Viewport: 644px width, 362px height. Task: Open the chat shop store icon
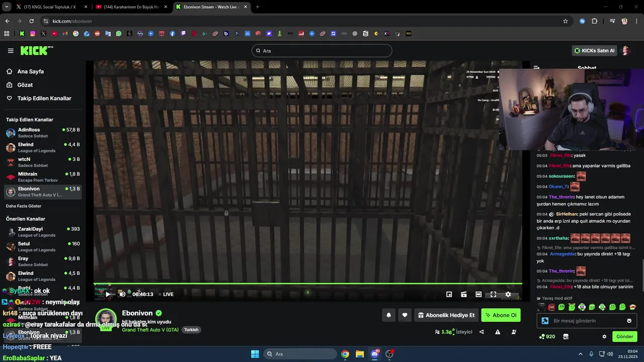[566, 336]
